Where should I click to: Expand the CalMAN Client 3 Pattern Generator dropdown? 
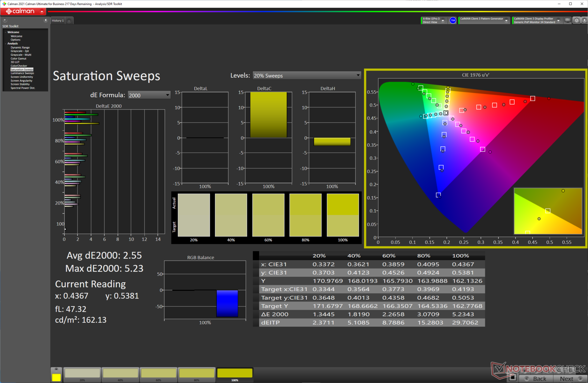[x=506, y=20]
